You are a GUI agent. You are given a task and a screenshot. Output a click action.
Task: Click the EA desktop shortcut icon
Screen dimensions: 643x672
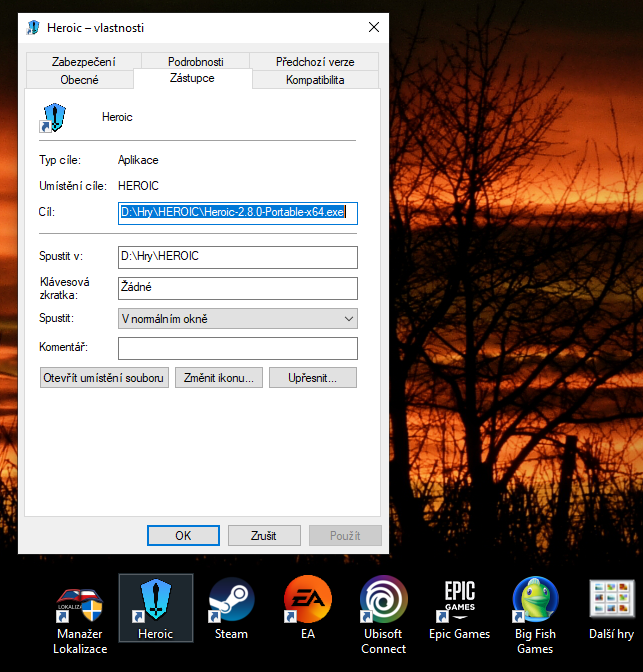point(307,601)
